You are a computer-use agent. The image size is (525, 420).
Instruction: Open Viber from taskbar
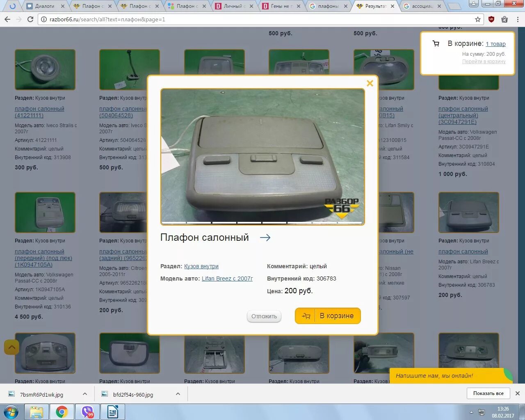pos(87,412)
